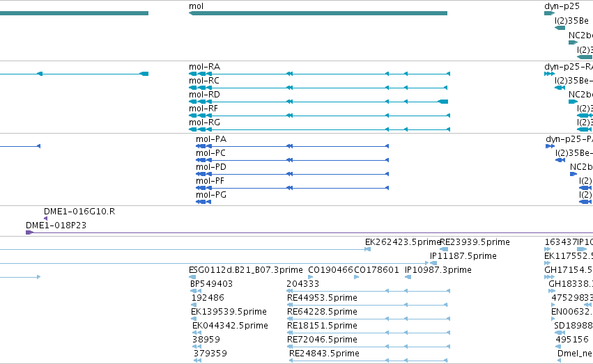Click the ESG0112d.B21_B07.3prime exon glyph
The image size is (593, 364).
pos(192,277)
